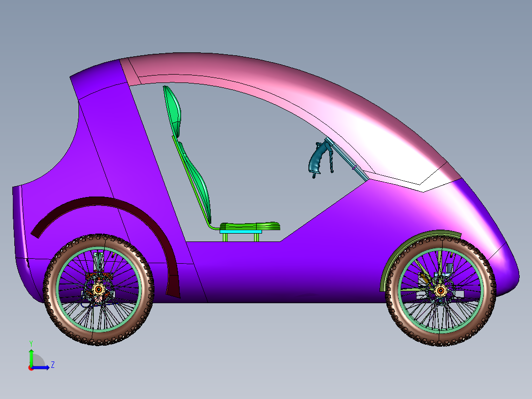Click the front wheel hub center
Viewport: 532px width, 399px height.
[441, 291]
